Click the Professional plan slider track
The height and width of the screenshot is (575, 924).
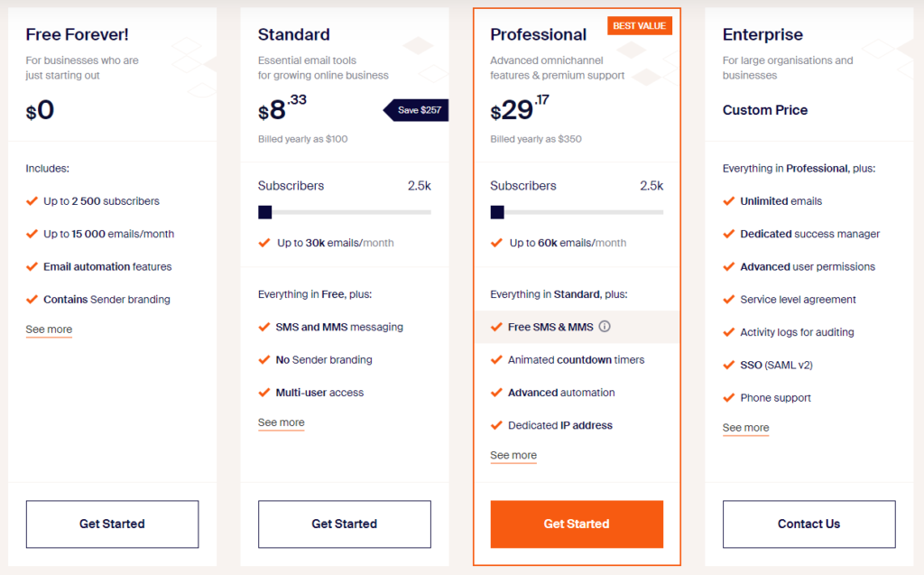[577, 212]
